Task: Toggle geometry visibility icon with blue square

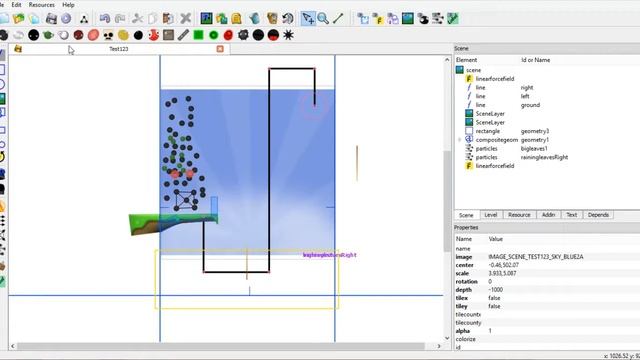Action: pos(363,18)
